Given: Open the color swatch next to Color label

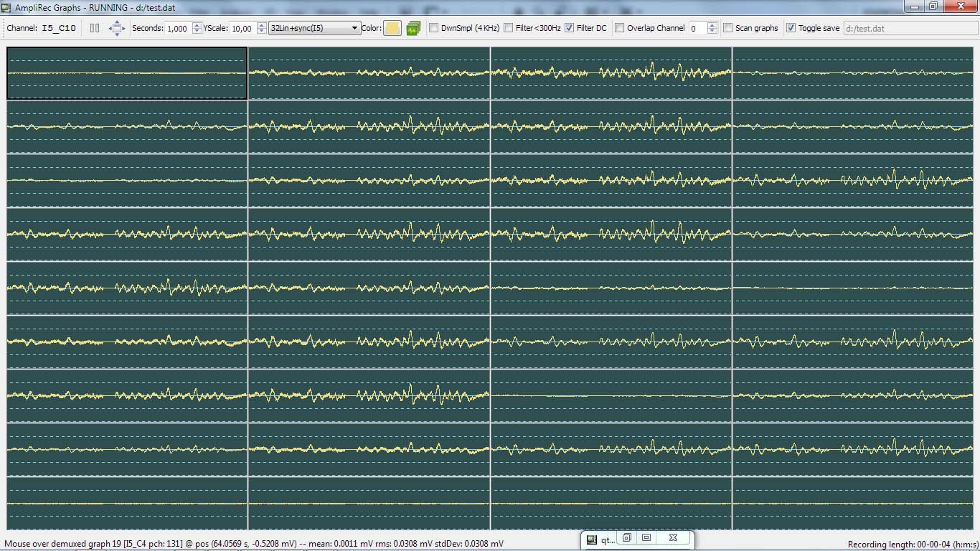Looking at the screenshot, I should click(x=392, y=28).
